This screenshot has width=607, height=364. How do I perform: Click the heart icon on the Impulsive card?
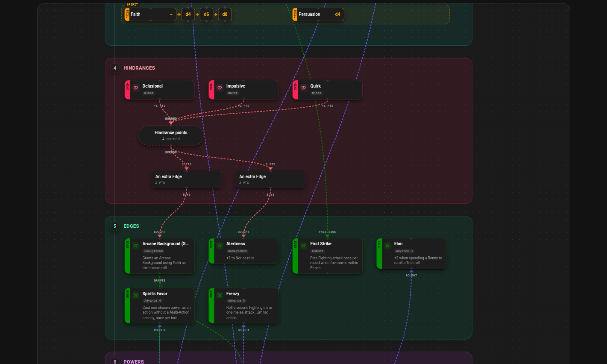click(x=220, y=88)
